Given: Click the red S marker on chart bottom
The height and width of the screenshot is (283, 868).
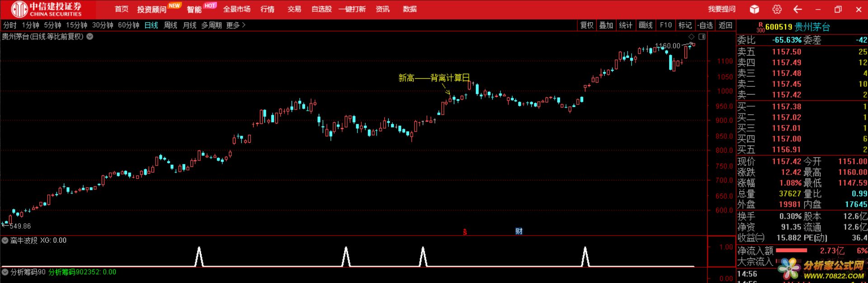Looking at the screenshot, I should tap(465, 231).
